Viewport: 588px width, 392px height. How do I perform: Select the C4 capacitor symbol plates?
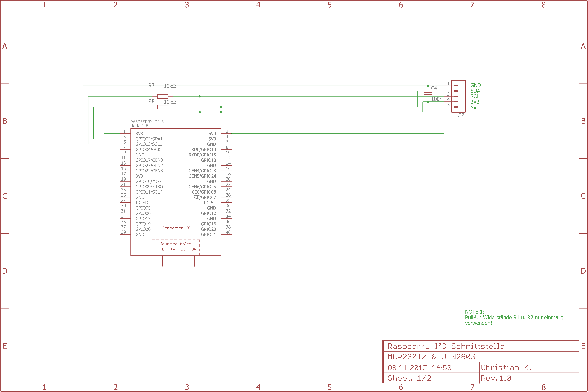click(x=428, y=94)
